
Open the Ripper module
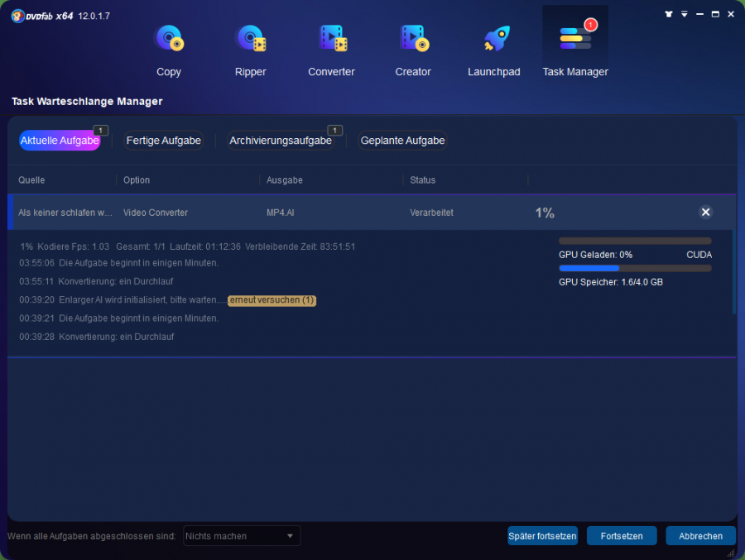tap(250, 40)
